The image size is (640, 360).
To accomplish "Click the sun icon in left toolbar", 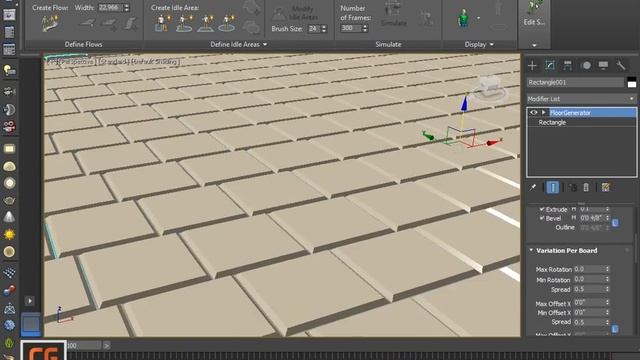I will coord(9,235).
